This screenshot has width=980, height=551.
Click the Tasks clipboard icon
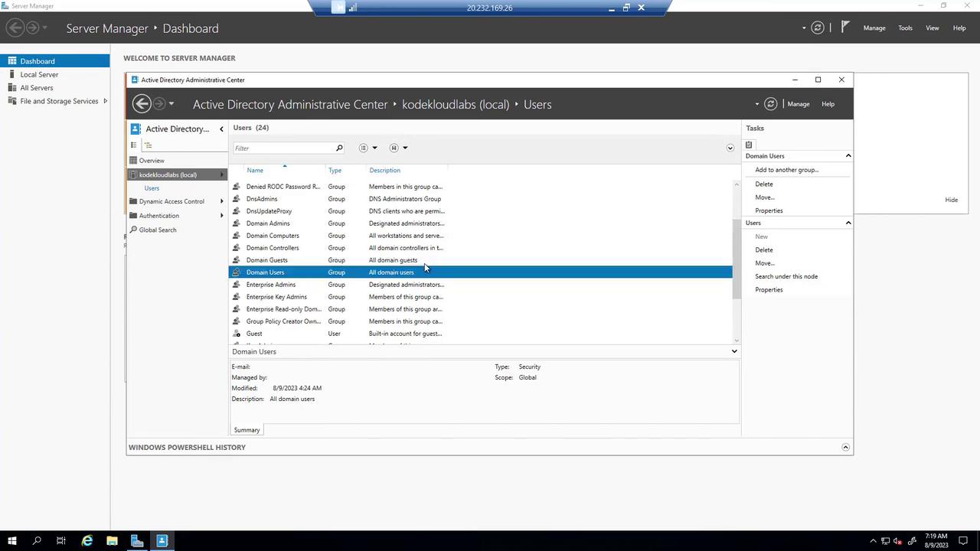(x=749, y=145)
